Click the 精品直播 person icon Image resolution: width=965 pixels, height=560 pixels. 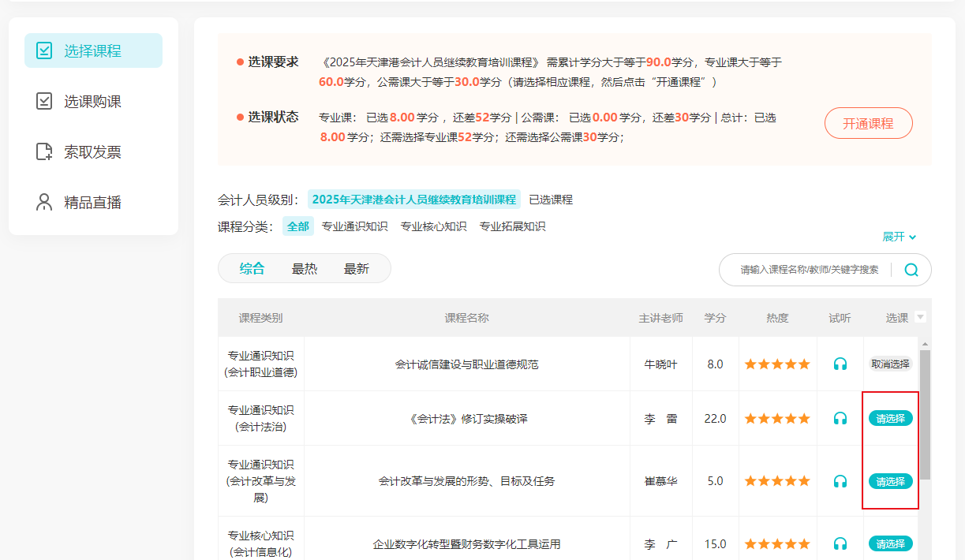[x=45, y=203]
